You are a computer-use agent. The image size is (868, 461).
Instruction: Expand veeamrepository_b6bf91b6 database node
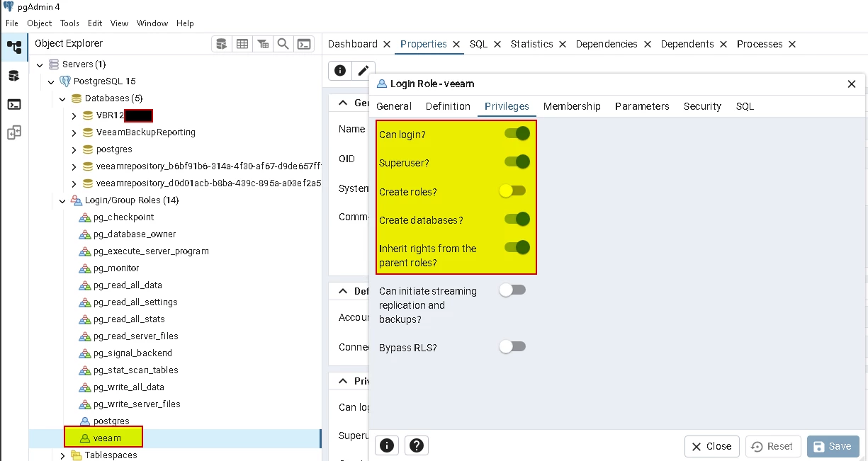74,166
